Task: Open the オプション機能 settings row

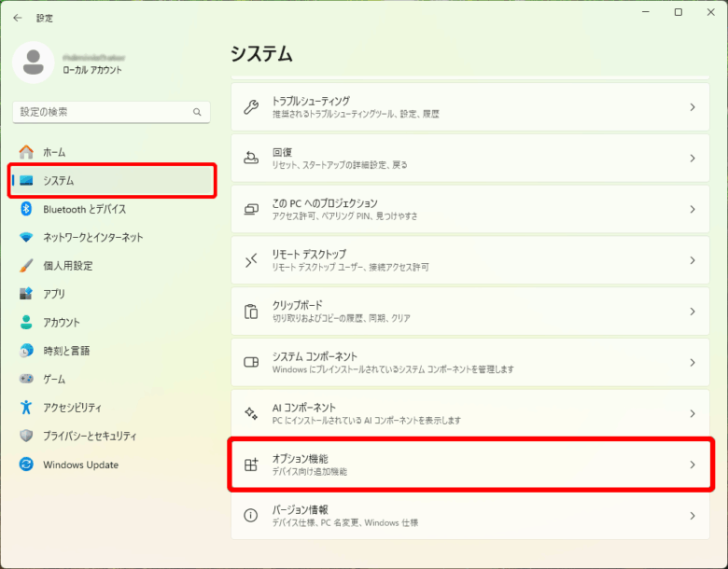Action: click(x=470, y=465)
